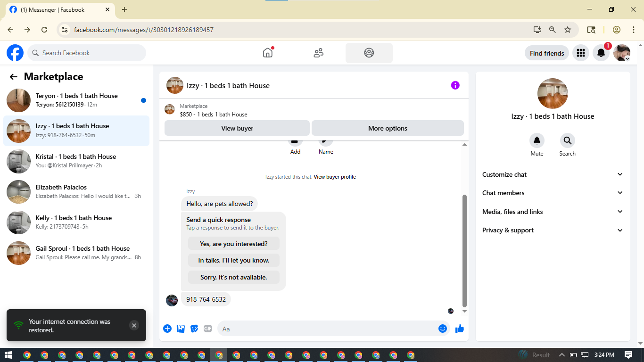Choose a GIF from composer

click(208, 329)
